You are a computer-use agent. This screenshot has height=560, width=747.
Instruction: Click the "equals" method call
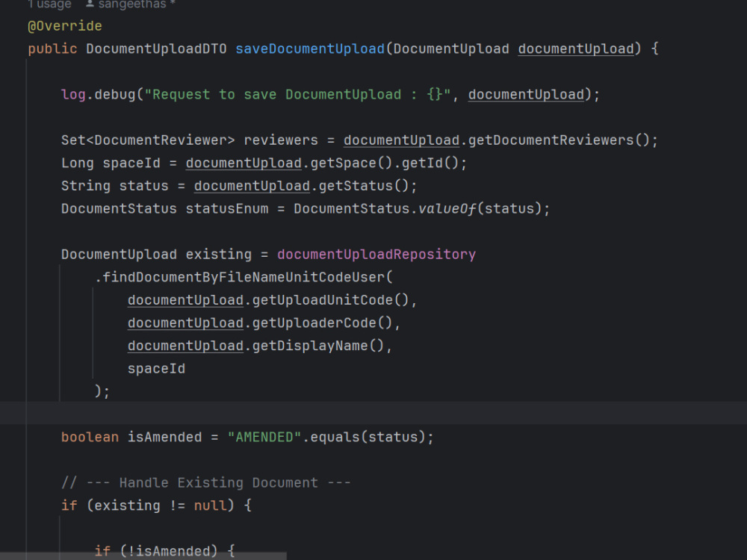tap(335, 437)
